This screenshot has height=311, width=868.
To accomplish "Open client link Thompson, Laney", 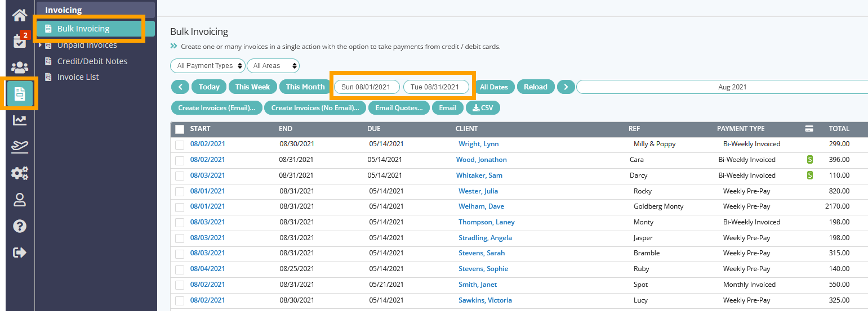I will 486,222.
